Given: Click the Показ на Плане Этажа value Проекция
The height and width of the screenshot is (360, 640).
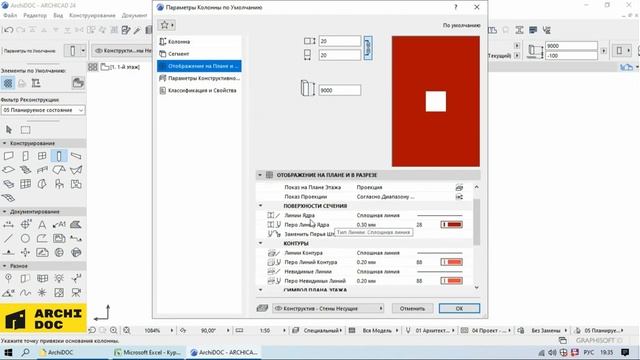Looking at the screenshot, I should [x=369, y=187].
